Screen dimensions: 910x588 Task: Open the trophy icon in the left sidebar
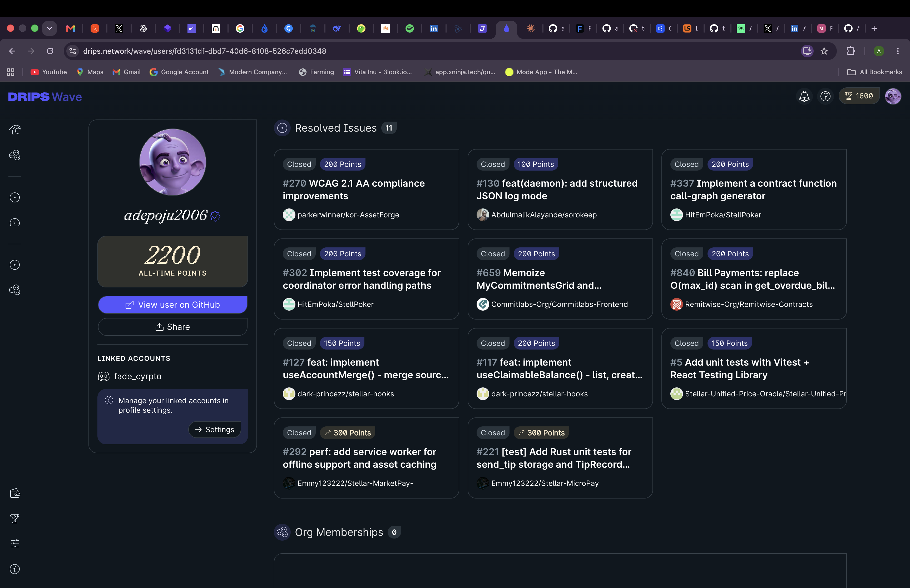point(14,519)
